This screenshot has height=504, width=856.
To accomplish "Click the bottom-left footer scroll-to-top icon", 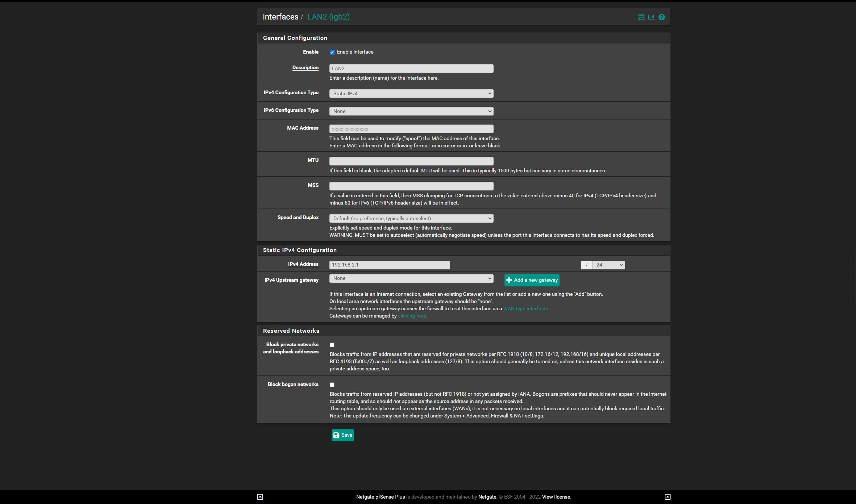I will (x=260, y=497).
